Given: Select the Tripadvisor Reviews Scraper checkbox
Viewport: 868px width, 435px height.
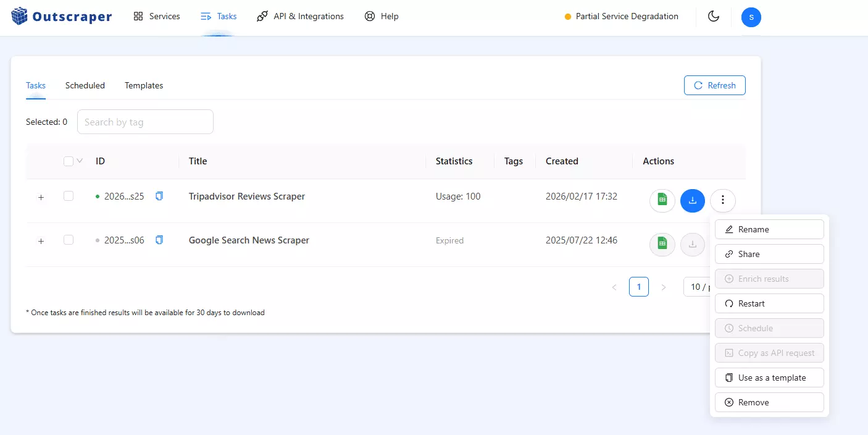Looking at the screenshot, I should 69,196.
